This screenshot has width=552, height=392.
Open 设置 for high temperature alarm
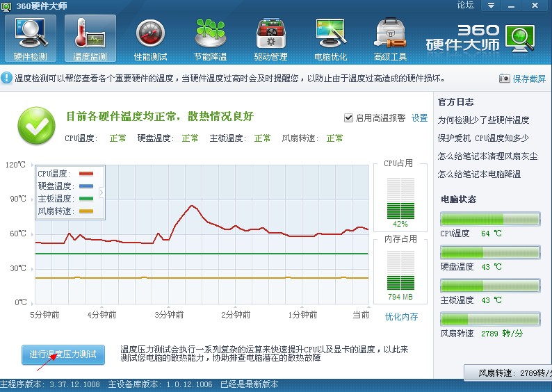coord(420,118)
